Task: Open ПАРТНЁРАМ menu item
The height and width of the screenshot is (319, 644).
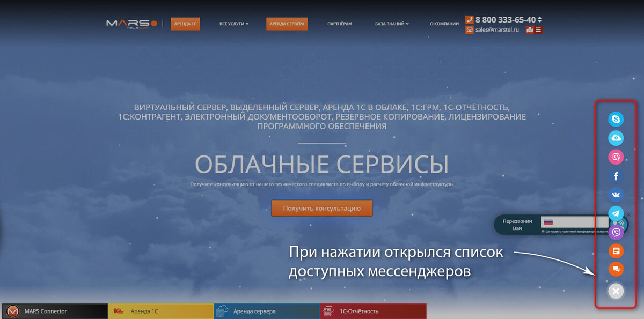Action: (340, 24)
